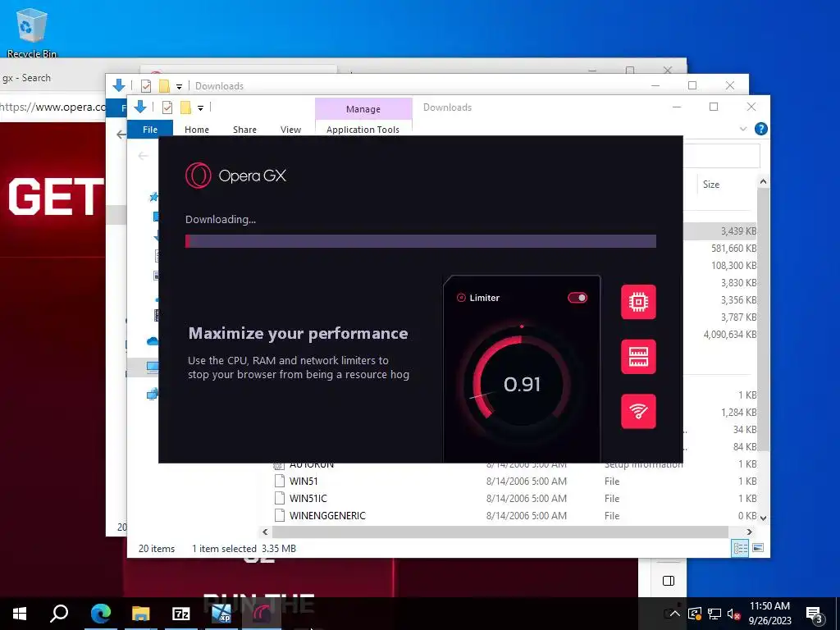Screen dimensions: 840x630
Task: Open File Explorer from the taskbar
Action: pyautogui.click(x=140, y=614)
